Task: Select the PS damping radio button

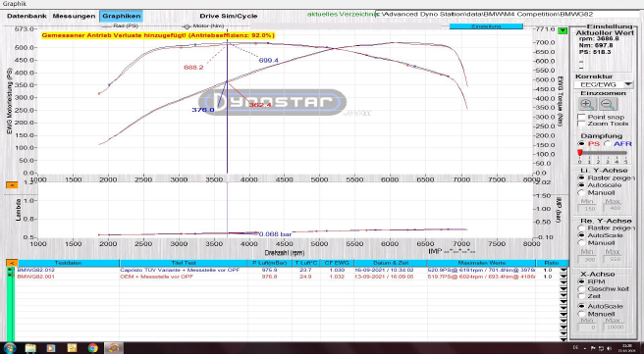Action: click(581, 143)
